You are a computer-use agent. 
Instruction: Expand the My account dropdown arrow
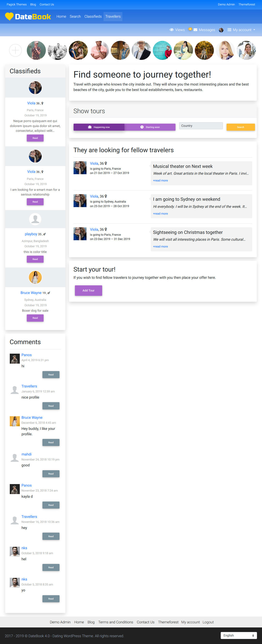pos(254,30)
